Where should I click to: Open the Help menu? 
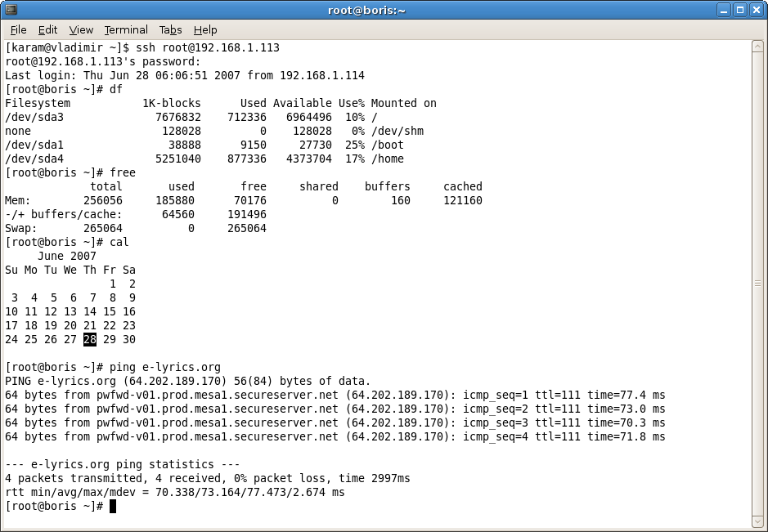[x=205, y=29]
